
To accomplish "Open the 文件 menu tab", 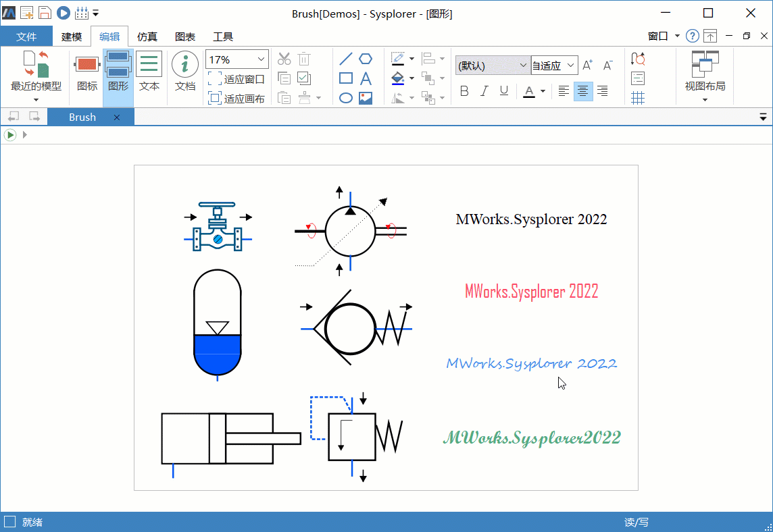I will tap(26, 36).
